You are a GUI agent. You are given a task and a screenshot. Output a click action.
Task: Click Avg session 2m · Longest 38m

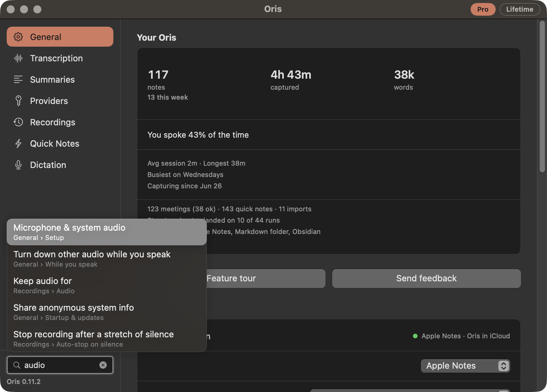196,163
